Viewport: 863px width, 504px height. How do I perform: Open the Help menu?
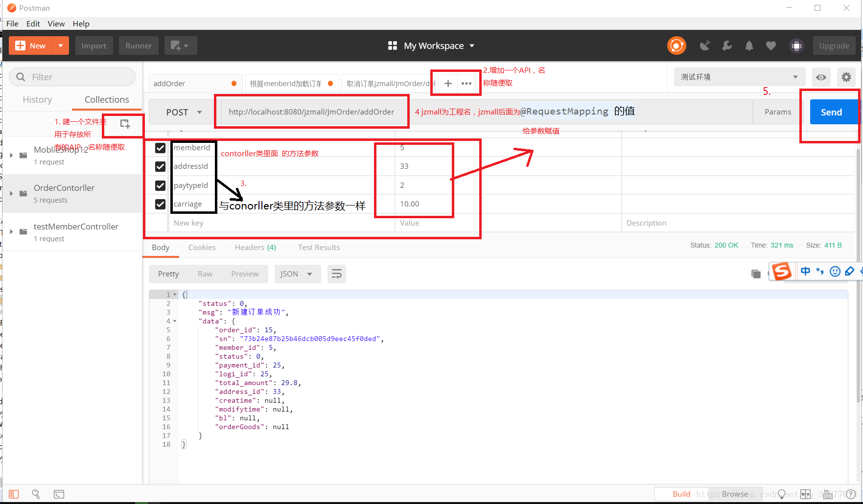point(81,23)
